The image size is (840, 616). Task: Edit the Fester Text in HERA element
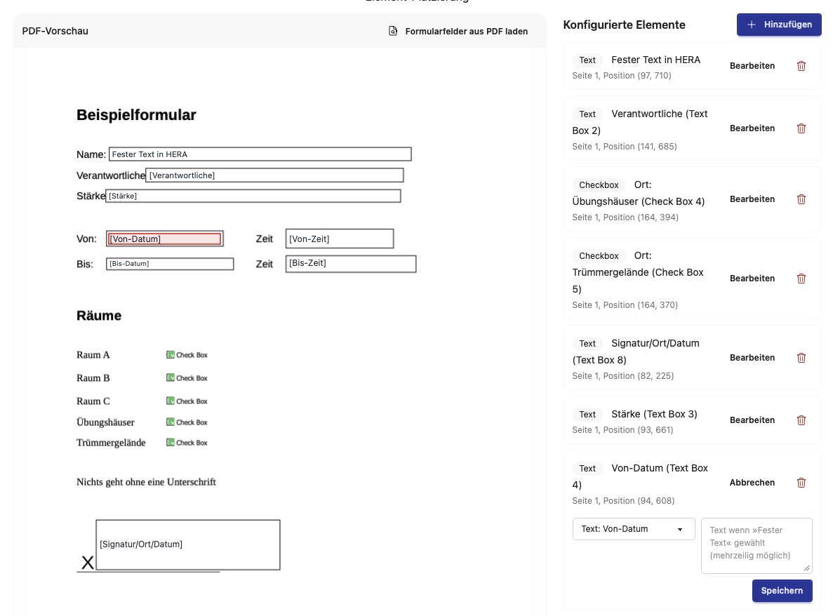pos(752,66)
